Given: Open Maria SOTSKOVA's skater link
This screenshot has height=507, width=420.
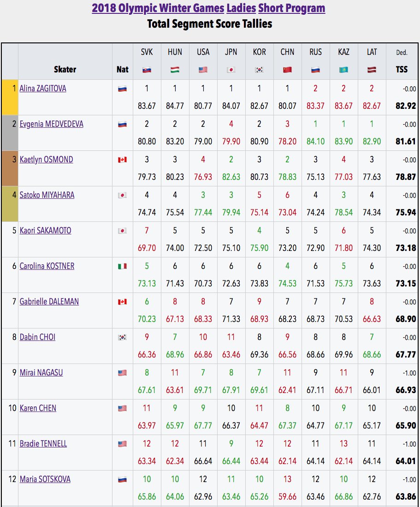Looking at the screenshot, I should (45, 479).
